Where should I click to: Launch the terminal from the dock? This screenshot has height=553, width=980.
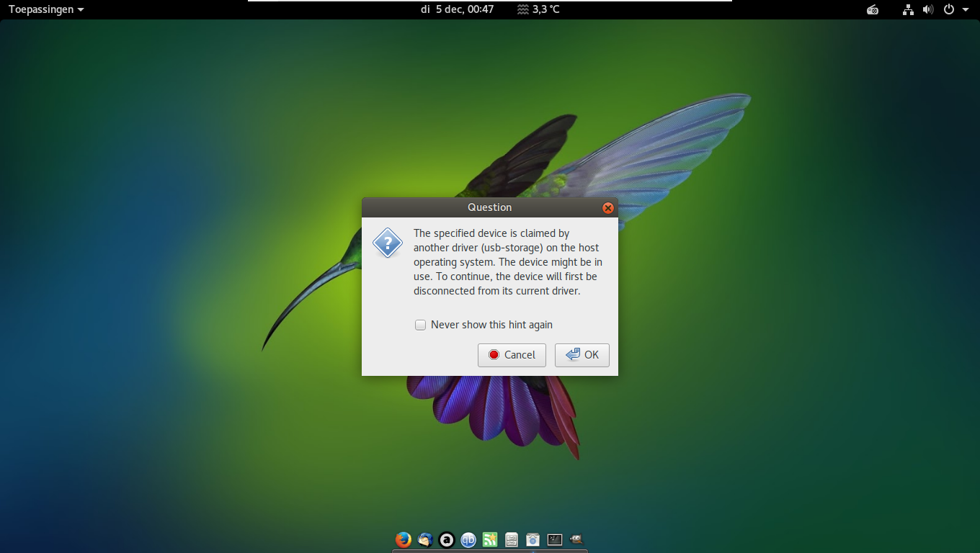click(555, 539)
